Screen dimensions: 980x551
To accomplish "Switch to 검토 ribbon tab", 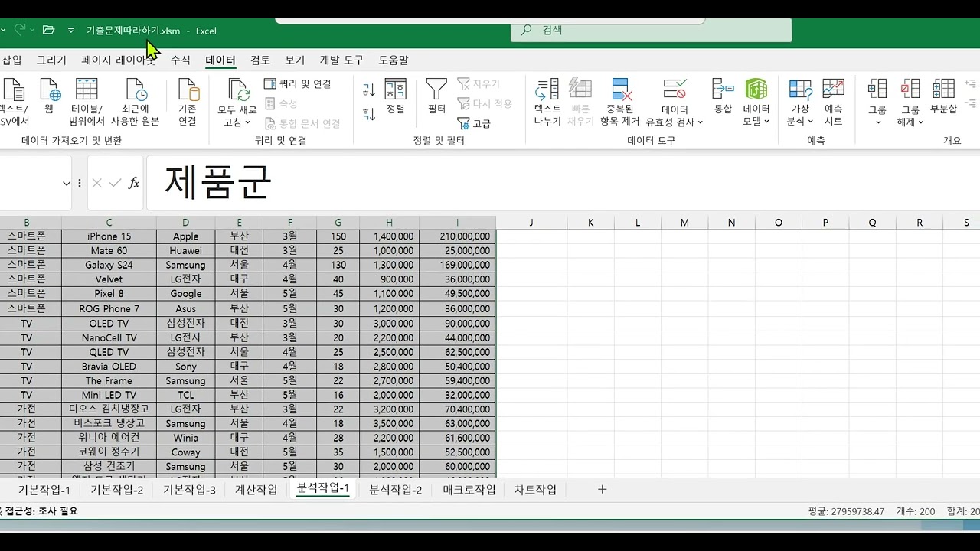I will coord(260,60).
